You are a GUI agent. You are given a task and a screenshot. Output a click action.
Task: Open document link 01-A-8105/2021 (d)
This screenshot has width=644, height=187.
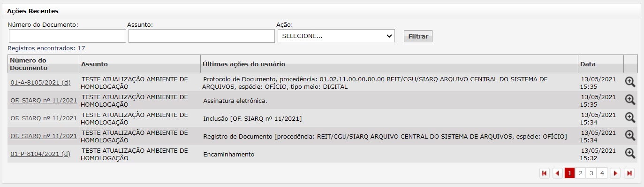coord(40,82)
